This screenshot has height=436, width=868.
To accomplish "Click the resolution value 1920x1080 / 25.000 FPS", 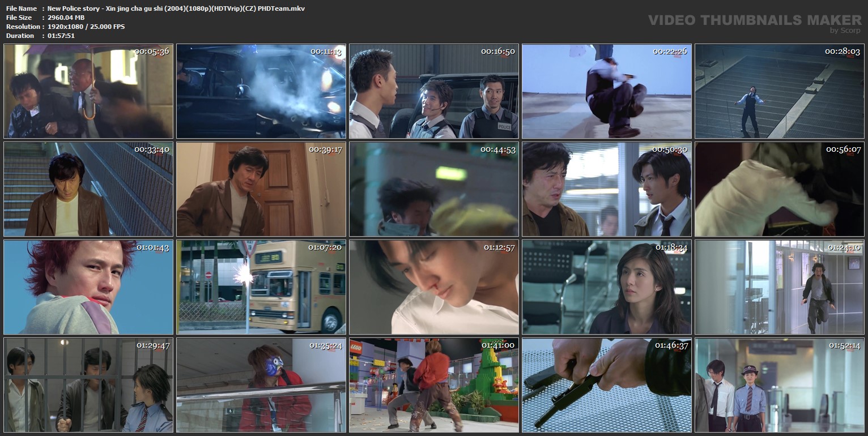I will 86,27.
